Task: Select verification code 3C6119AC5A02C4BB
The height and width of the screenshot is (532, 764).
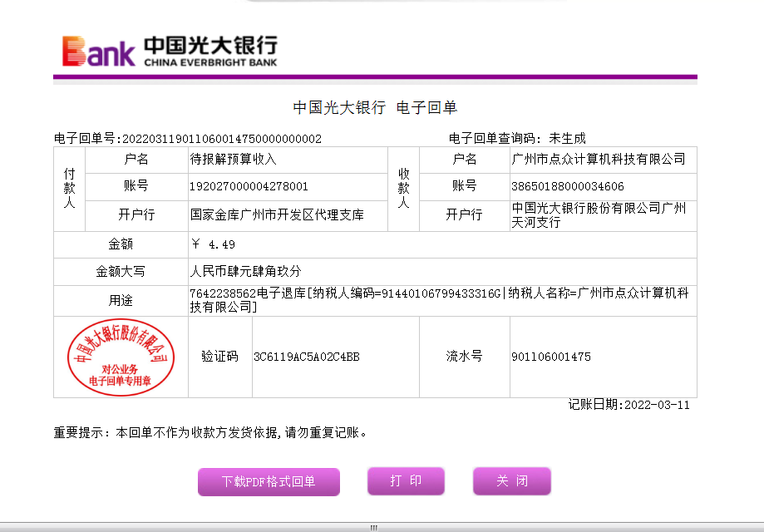Action: click(307, 357)
